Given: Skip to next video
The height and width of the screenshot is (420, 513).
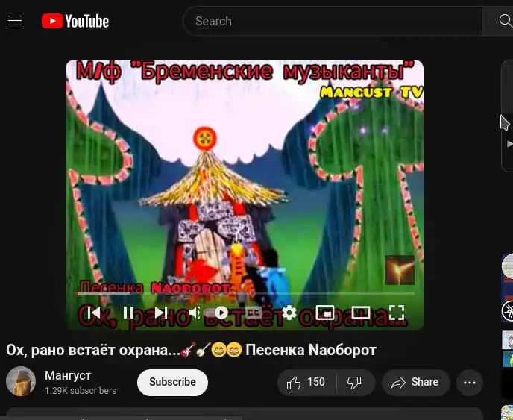Looking at the screenshot, I should click(160, 313).
